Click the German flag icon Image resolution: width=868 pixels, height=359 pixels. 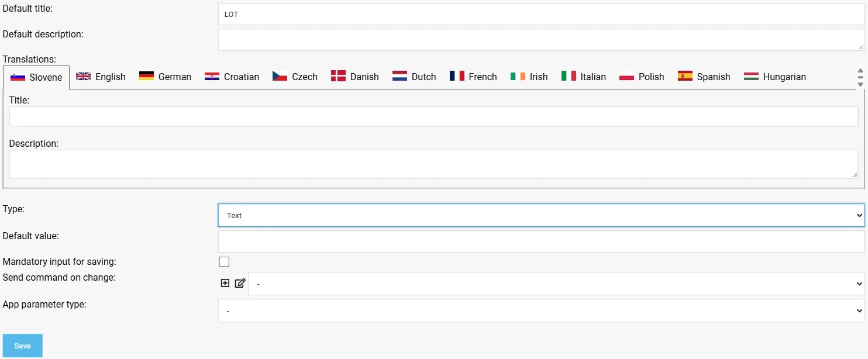[x=146, y=76]
